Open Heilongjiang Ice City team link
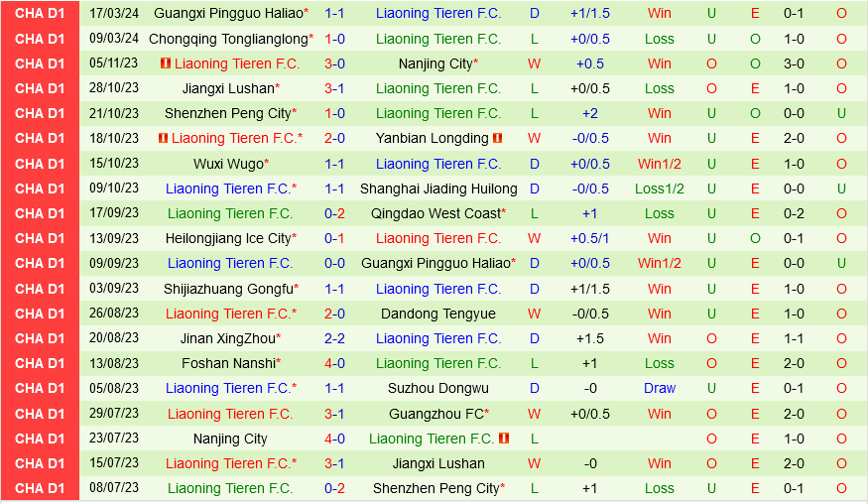The image size is (868, 504). pyautogui.click(x=229, y=238)
